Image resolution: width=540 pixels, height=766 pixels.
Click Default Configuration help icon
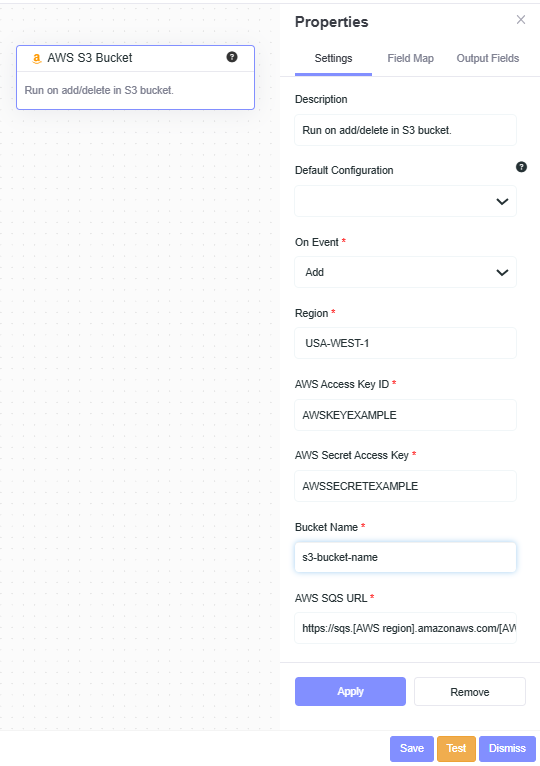521,167
